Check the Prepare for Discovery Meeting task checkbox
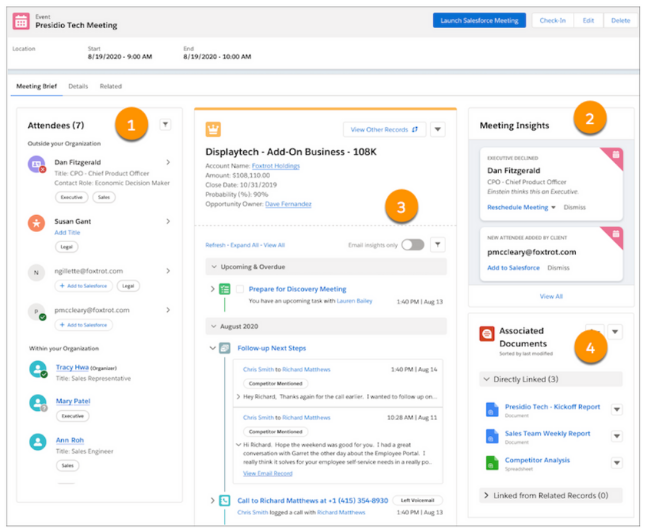648x532 pixels. (x=240, y=289)
